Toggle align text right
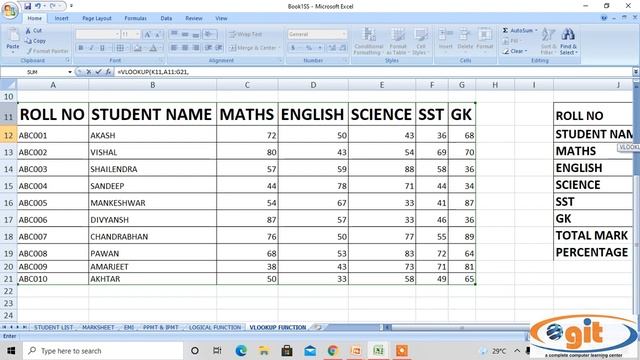This screenshot has width=640, height=360. tap(196, 48)
